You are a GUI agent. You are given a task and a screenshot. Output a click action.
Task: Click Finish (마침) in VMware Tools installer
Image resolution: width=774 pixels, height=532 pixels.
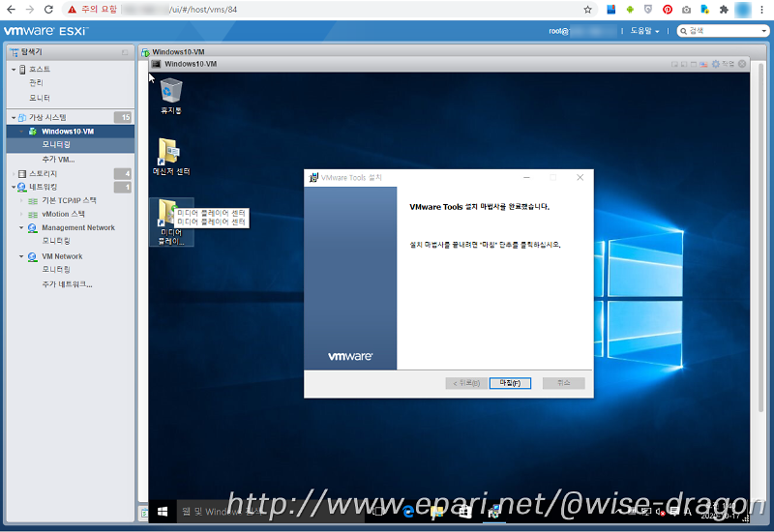pos(510,383)
